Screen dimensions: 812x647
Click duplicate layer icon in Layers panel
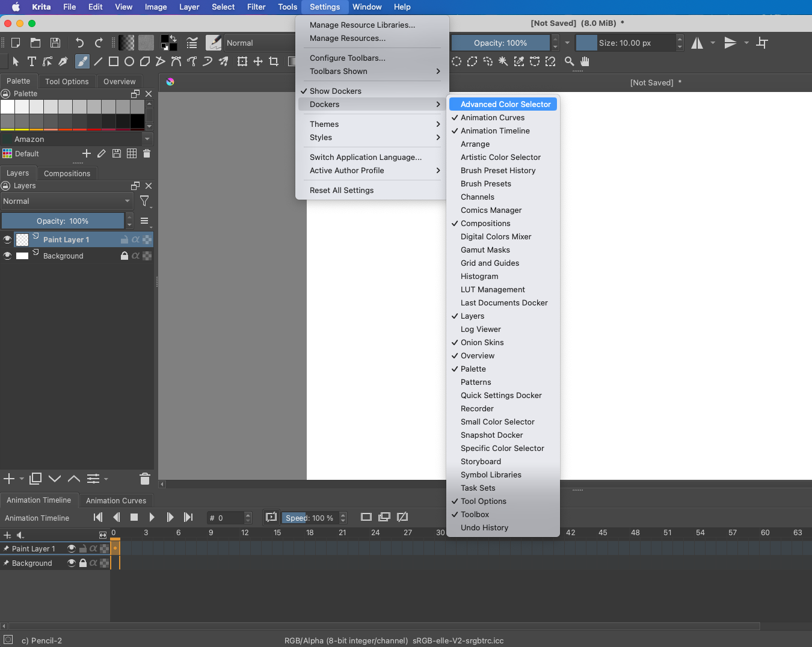click(x=35, y=479)
